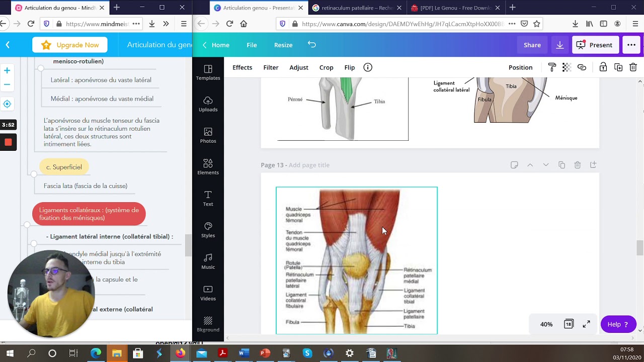Screen dimensions: 644x362
Task: Click the Canva undo arrow
Action: 312,45
